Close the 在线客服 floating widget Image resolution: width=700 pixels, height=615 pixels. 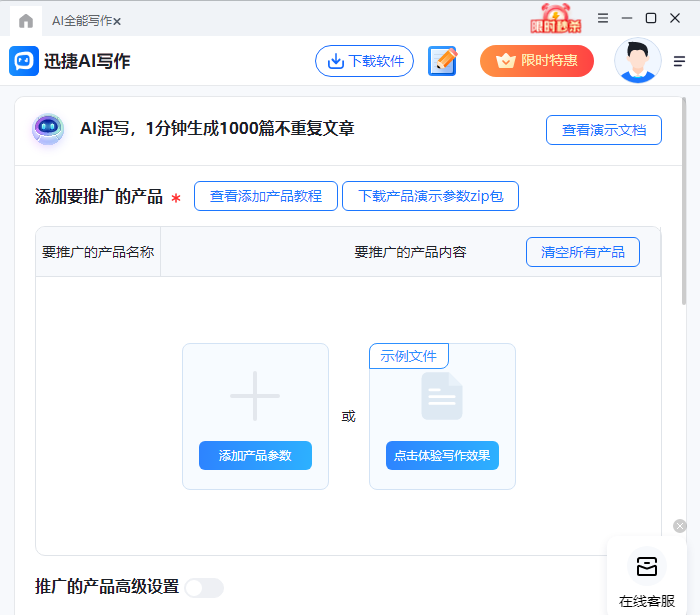click(679, 526)
